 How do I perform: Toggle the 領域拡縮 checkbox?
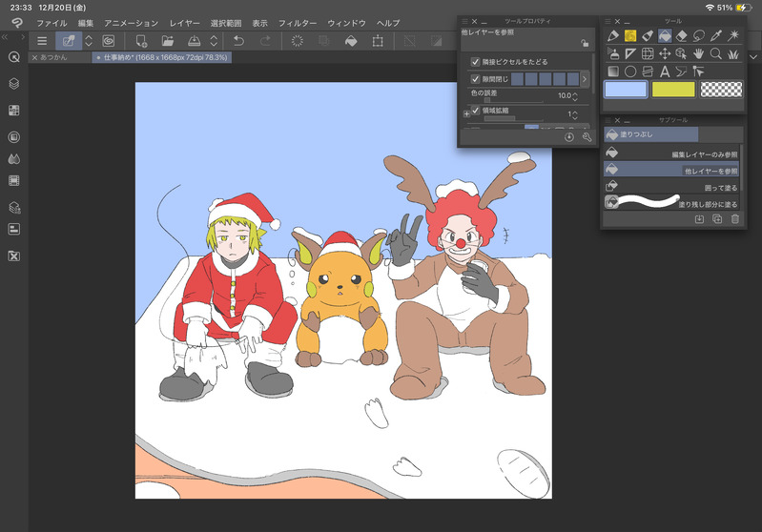(475, 112)
